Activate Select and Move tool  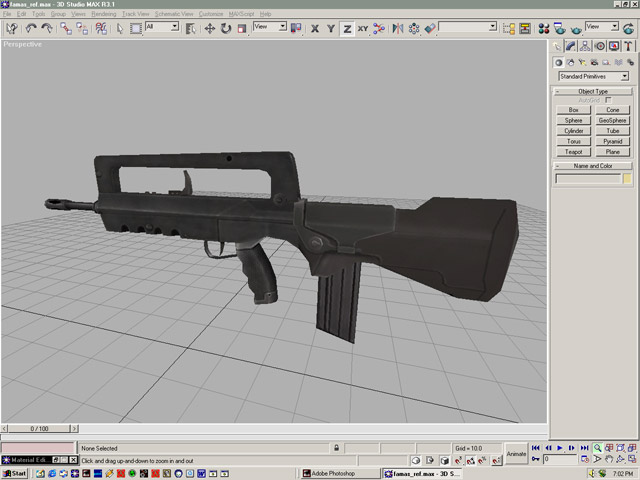click(209, 28)
